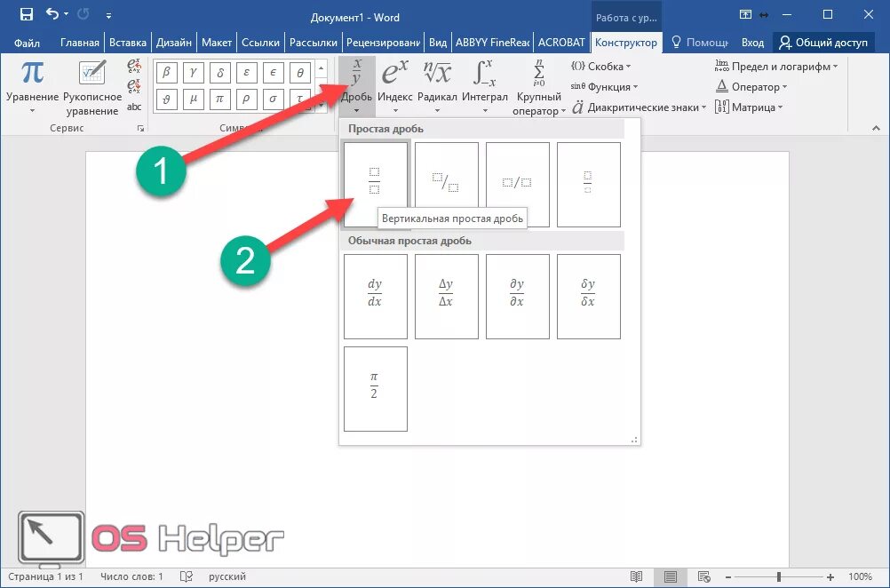Insert the pi symbol from the gallery
The width and height of the screenshot is (890, 588).
point(219,99)
